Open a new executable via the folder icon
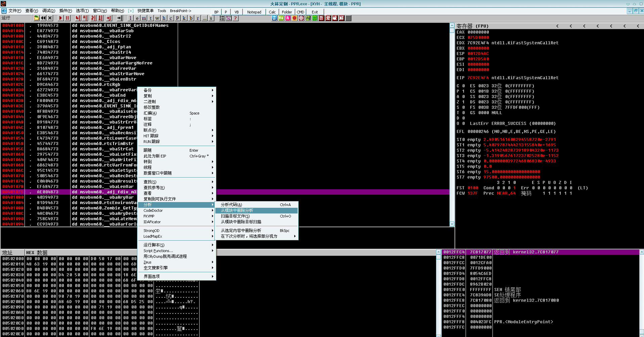This screenshot has width=644, height=337. (x=36, y=18)
